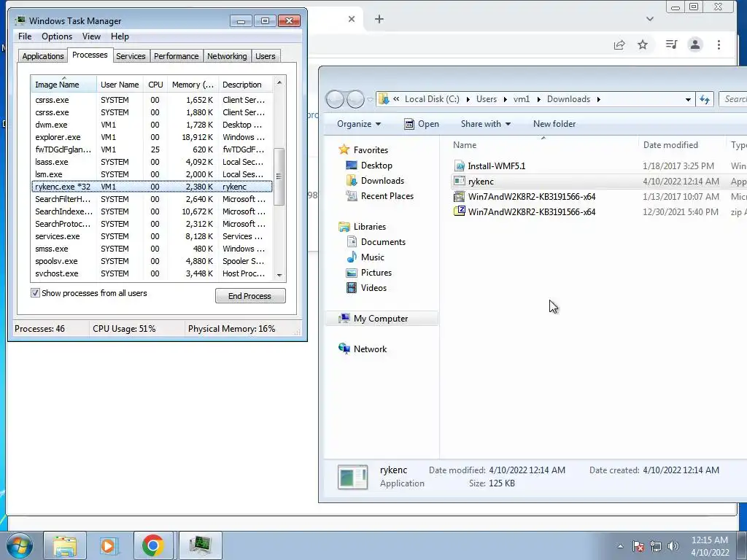Open the Chrome profile avatar
This screenshot has width=747, height=560.
[x=695, y=44]
